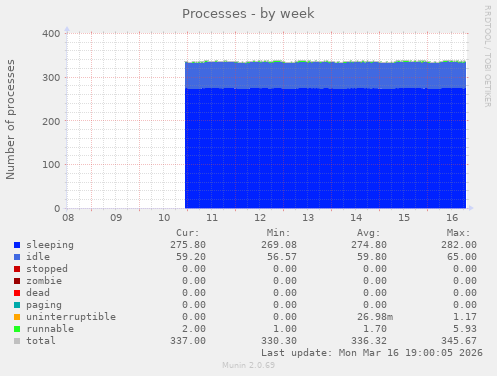Click the 'zombie' legend label
Screen dimensions: 497x376
click(x=44, y=281)
